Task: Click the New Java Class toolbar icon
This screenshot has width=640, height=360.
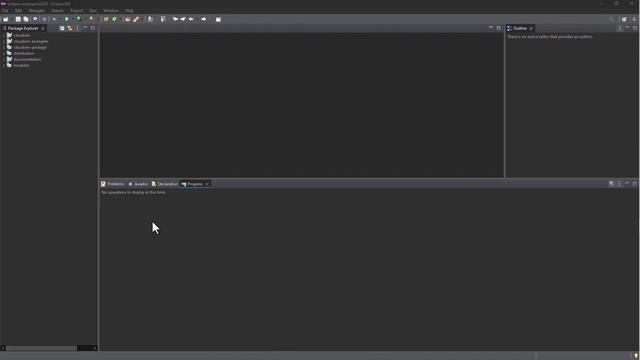Action: 114,19
